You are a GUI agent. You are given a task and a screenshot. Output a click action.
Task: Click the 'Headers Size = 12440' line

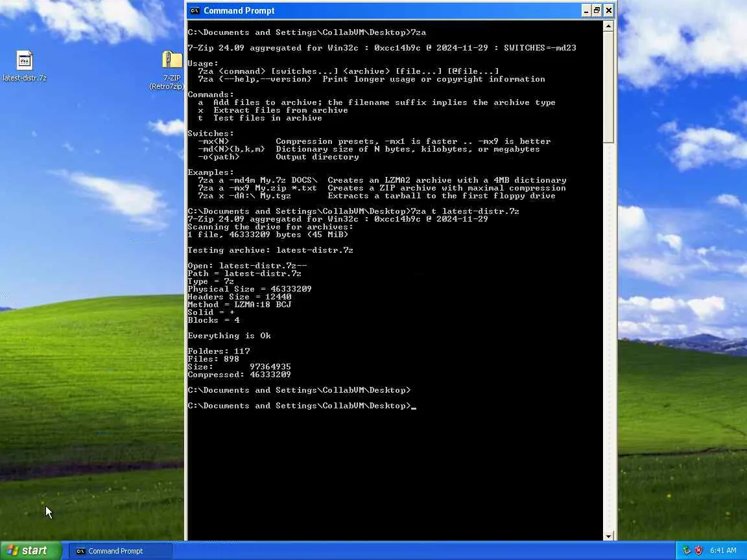pyautogui.click(x=240, y=297)
